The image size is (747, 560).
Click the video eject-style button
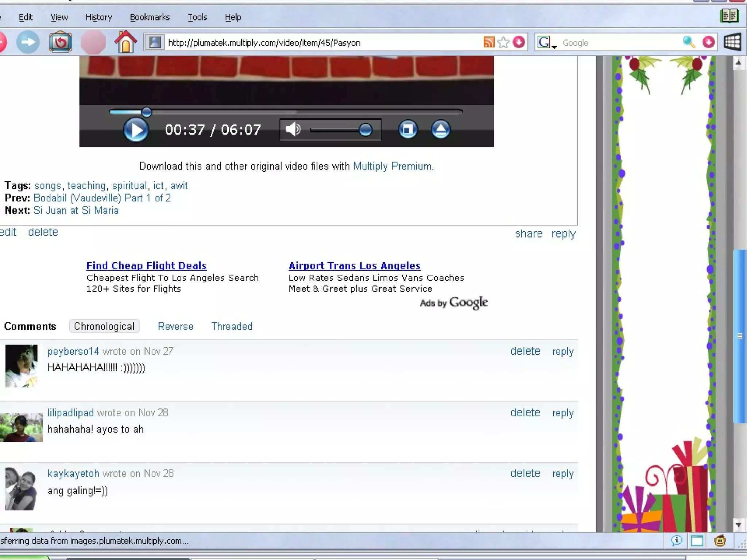[441, 129]
